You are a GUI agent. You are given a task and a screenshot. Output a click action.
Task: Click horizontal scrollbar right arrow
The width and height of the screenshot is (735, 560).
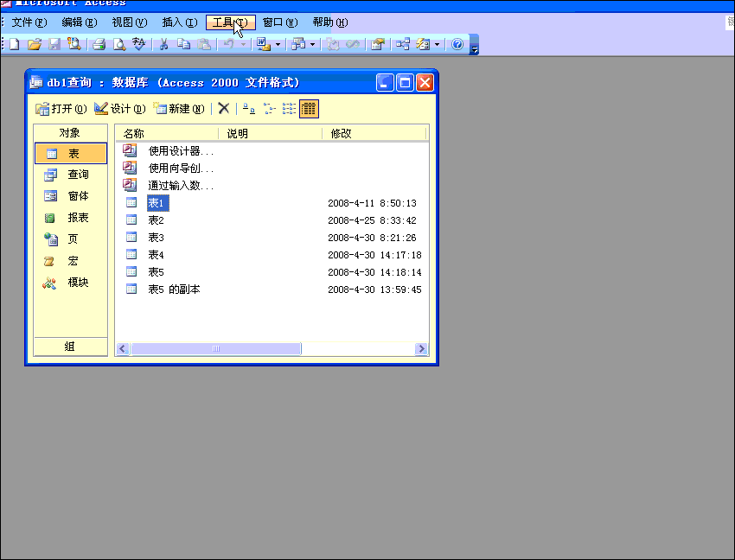coord(421,348)
